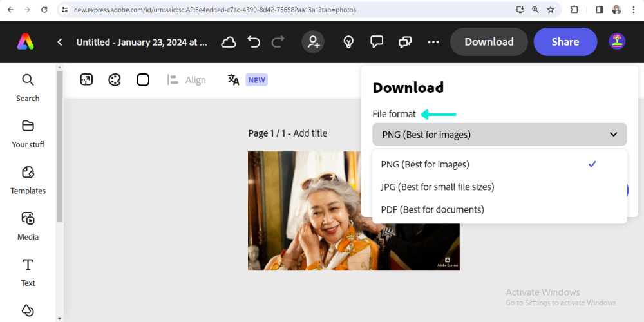Click the cloud sync status icon

229,42
